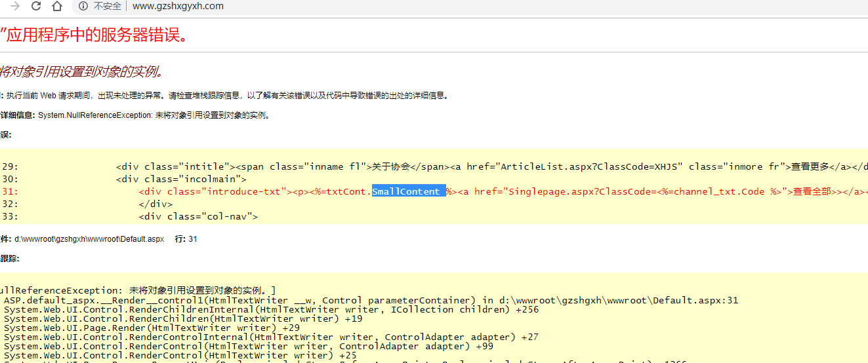
Task: Click the 不安全 security label
Action: click(x=107, y=7)
